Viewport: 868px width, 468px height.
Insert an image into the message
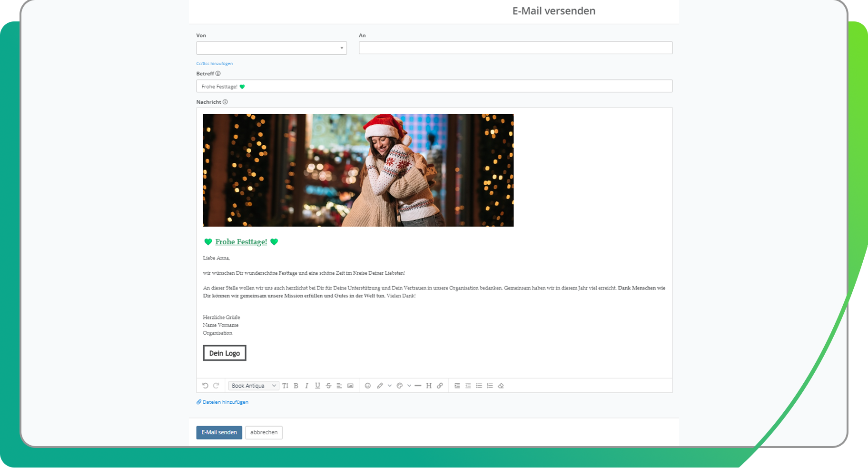coord(350,386)
